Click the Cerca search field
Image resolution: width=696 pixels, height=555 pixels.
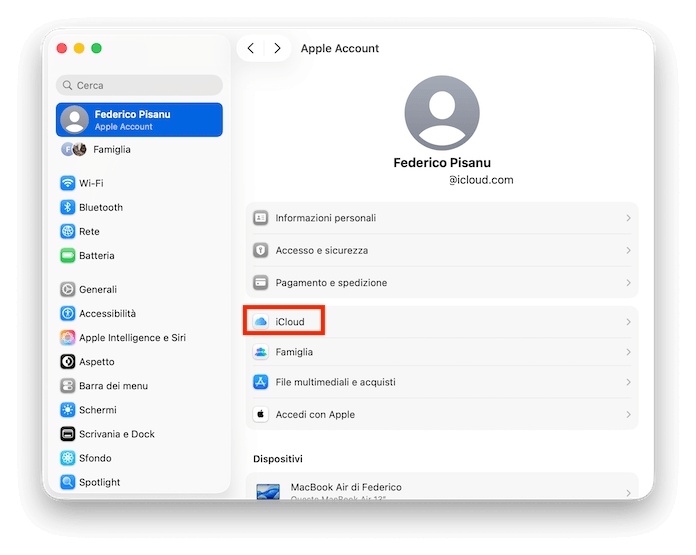coord(139,85)
